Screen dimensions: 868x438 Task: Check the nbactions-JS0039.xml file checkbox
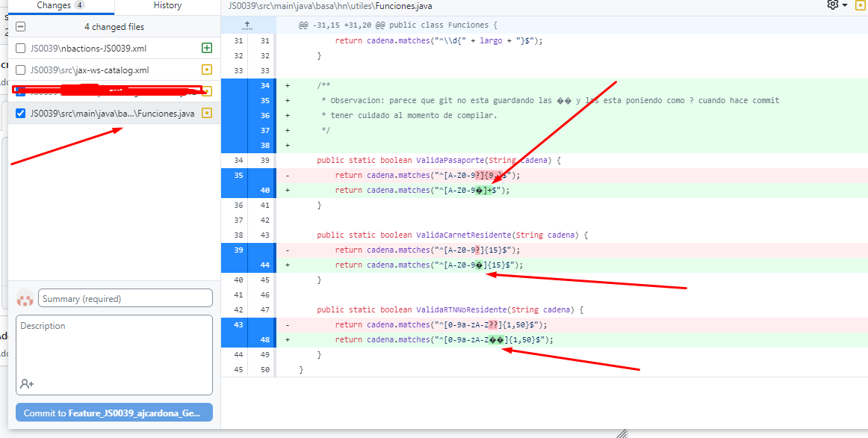click(19, 48)
